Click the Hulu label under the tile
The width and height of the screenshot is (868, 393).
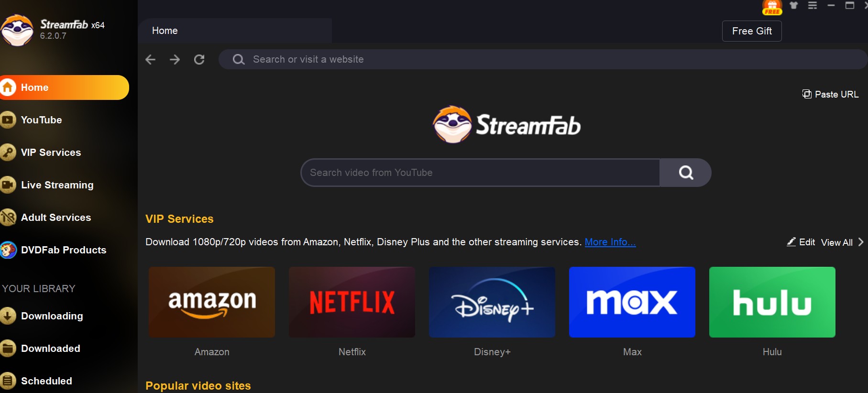point(772,352)
